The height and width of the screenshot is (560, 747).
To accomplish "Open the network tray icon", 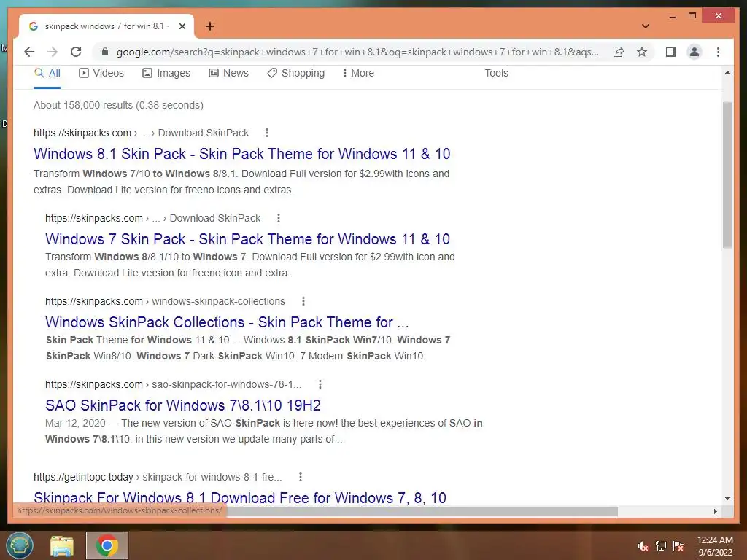I will click(x=661, y=547).
